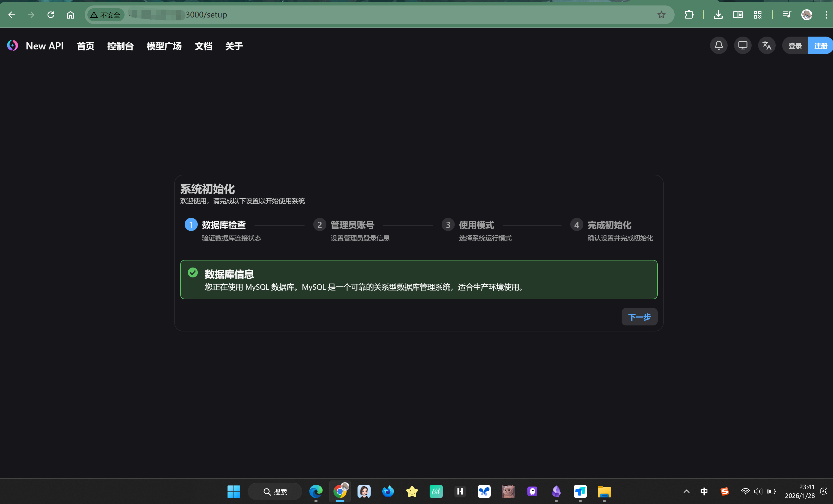
Task: Click the browser home icon
Action: point(70,15)
